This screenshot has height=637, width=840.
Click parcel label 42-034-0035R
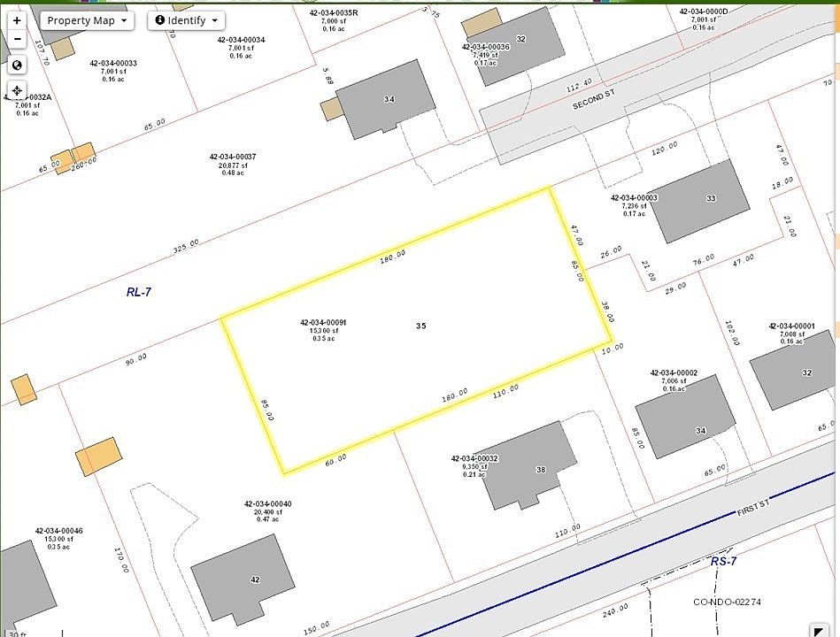(334, 13)
